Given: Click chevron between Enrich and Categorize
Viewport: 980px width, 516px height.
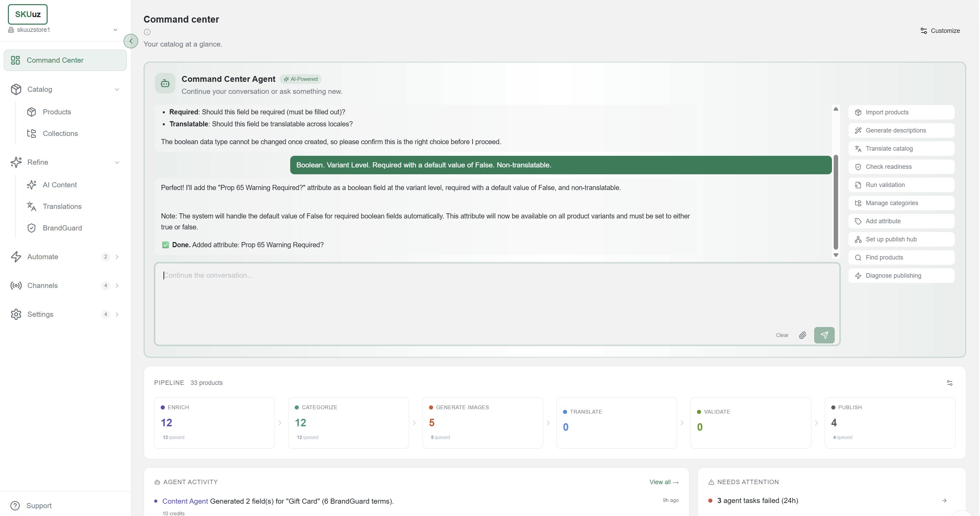Looking at the screenshot, I should 280,423.
